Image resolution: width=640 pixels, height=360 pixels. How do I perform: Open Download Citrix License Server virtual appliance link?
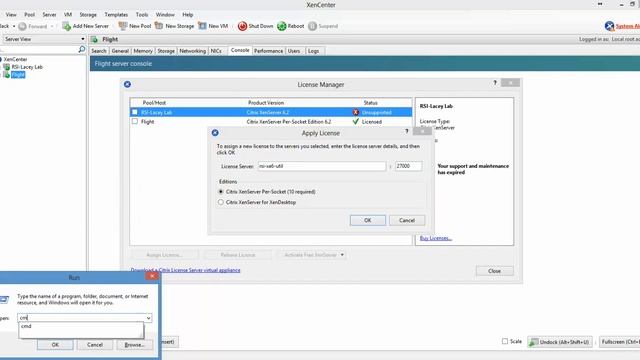(x=185, y=270)
